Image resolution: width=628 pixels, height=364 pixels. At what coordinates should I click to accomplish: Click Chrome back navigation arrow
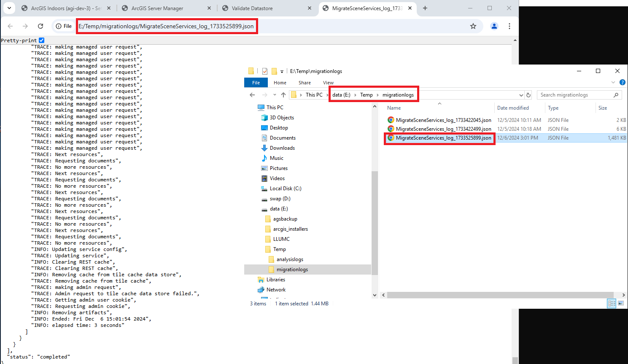pyautogui.click(x=11, y=26)
